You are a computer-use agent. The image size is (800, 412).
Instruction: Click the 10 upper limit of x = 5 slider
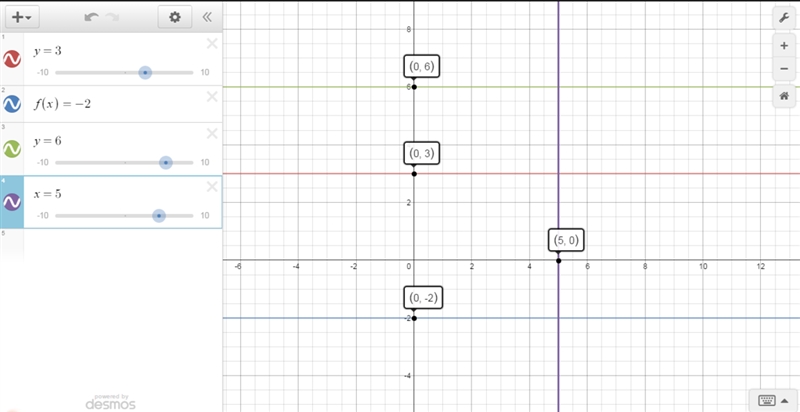point(205,216)
